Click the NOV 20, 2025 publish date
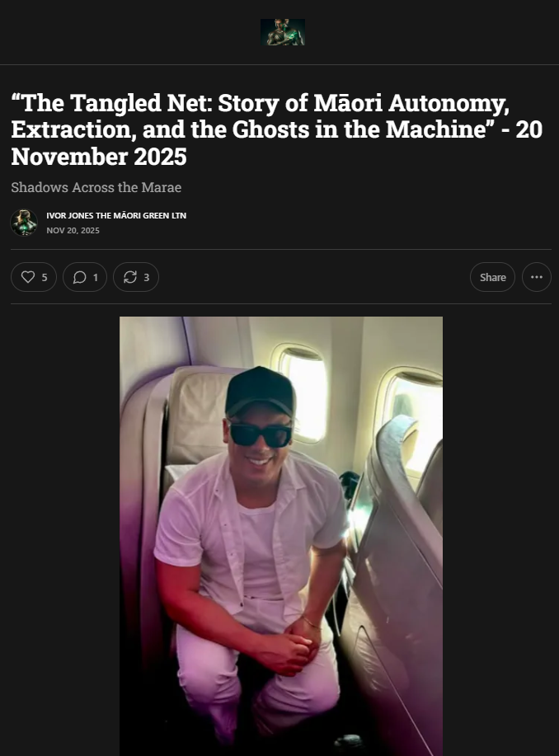The width and height of the screenshot is (559, 756). pos(73,231)
